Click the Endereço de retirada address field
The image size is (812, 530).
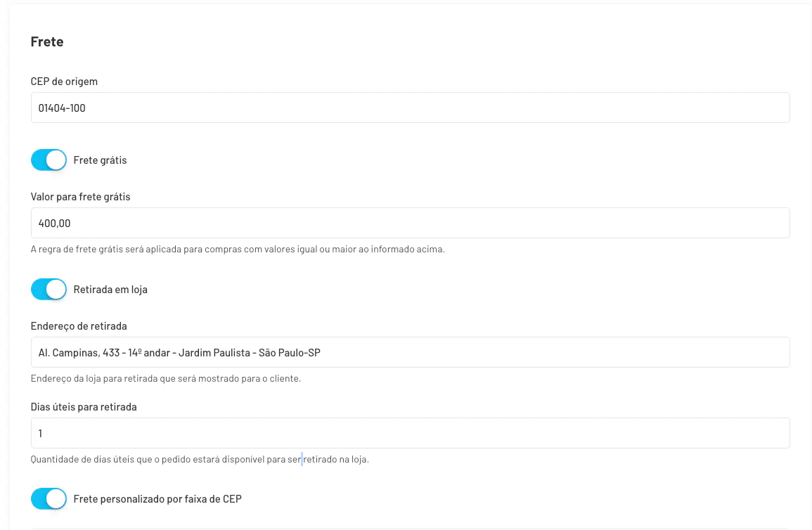410,352
